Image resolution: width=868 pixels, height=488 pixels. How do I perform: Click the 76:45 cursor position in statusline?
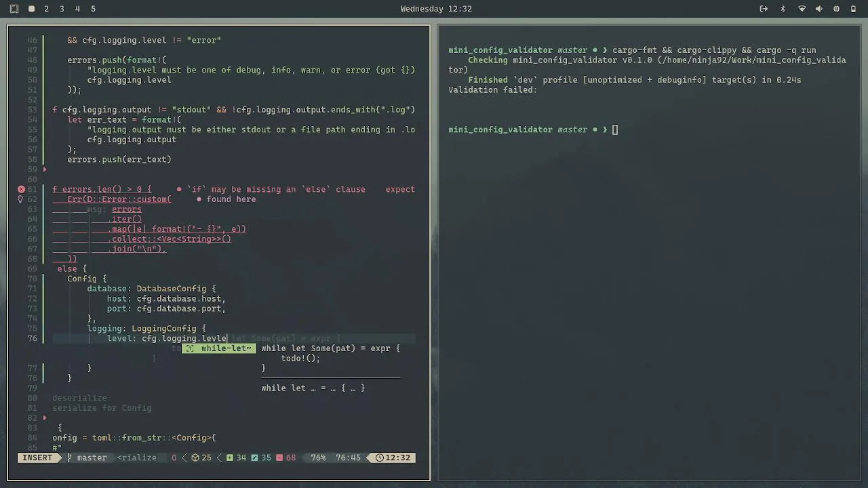[348, 457]
